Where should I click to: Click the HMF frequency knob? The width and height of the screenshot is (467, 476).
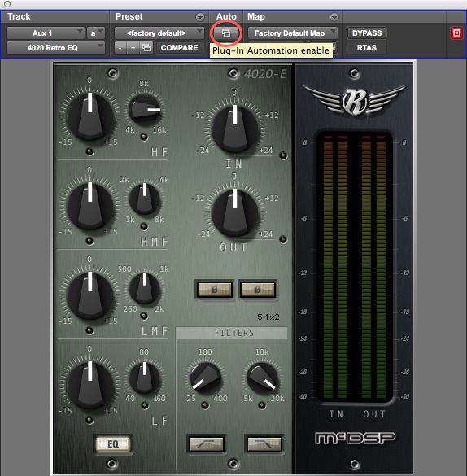[145, 199]
